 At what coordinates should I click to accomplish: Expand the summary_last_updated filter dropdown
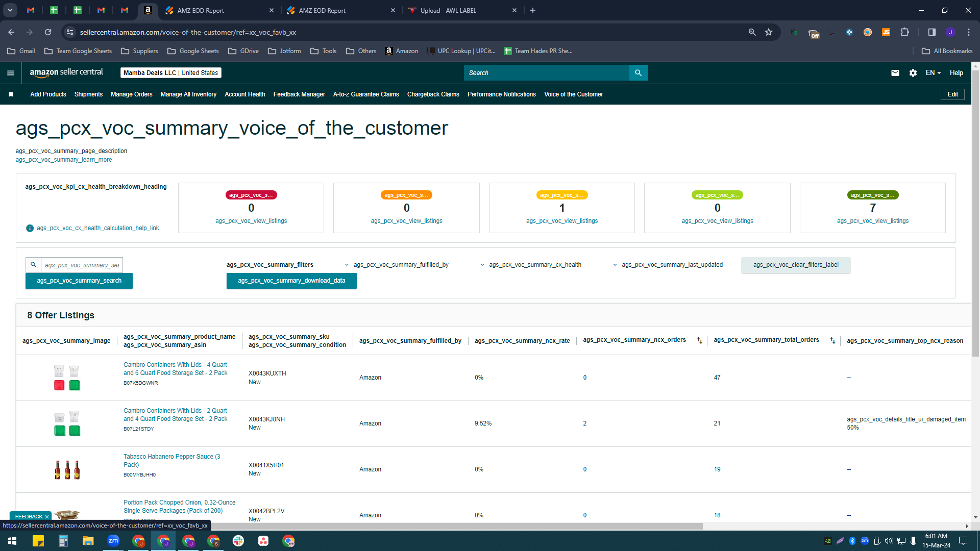[x=669, y=265]
